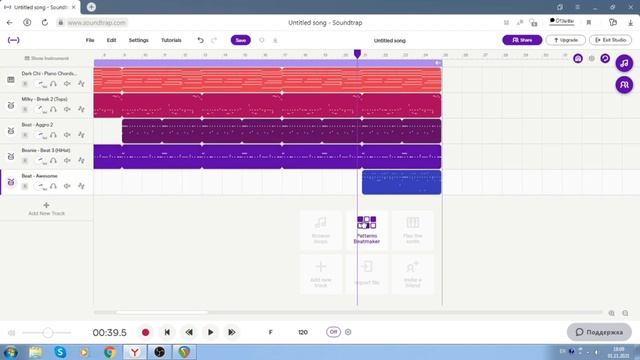Open Beat Awesome drum instrument icon
Screen dimensions: 640x360
coord(11,182)
